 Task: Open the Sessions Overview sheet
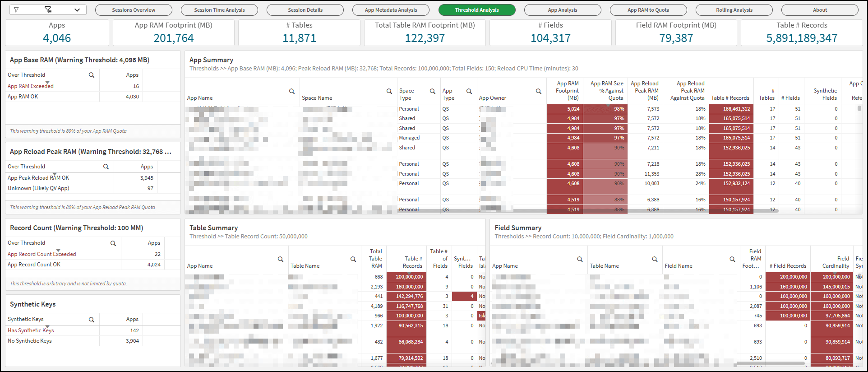coord(134,10)
